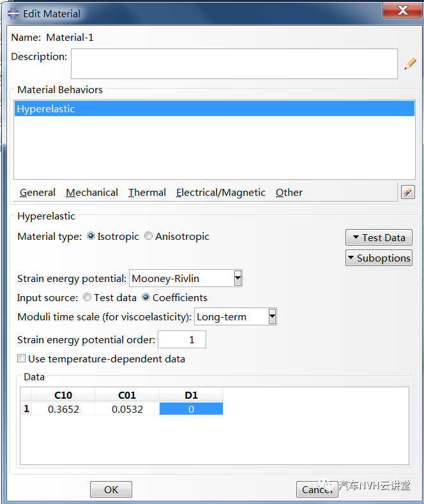Expand the Test Data menu button
The image size is (424, 504).
click(379, 237)
